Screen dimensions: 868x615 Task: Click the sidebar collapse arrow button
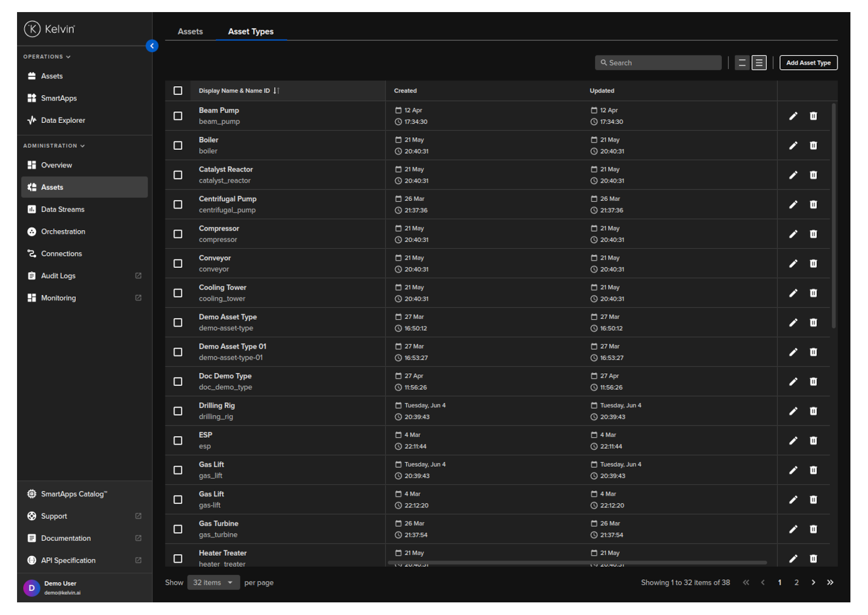152,46
